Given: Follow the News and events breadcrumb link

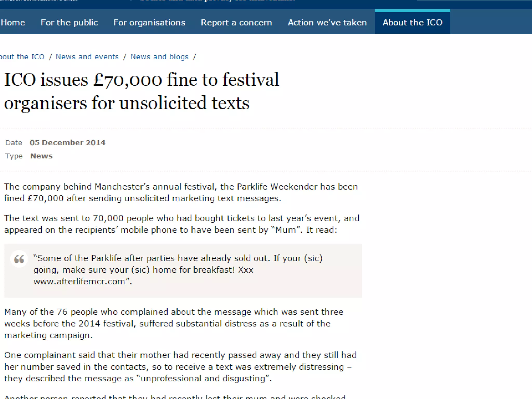Looking at the screenshot, I should (x=87, y=57).
